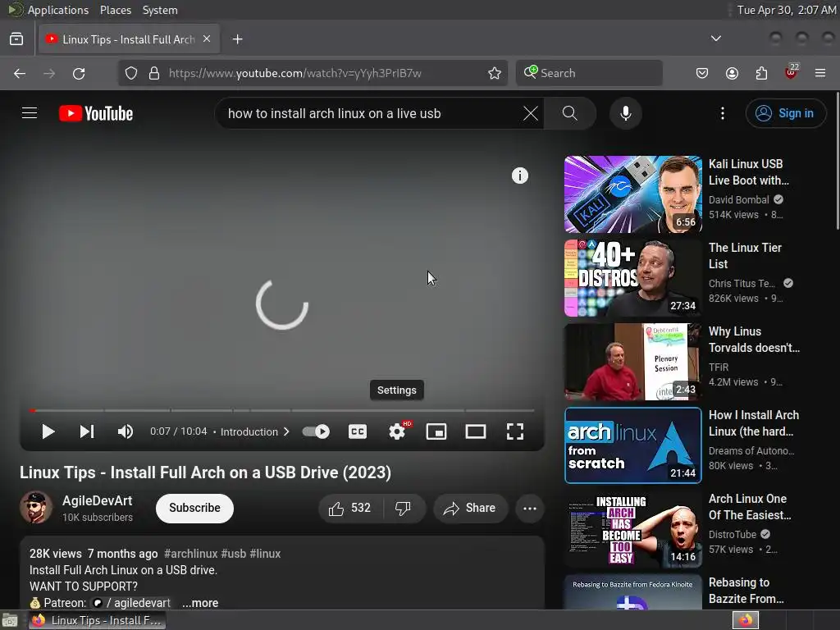This screenshot has height=630, width=840.
Task: Skip to next video
Action: tap(87, 431)
